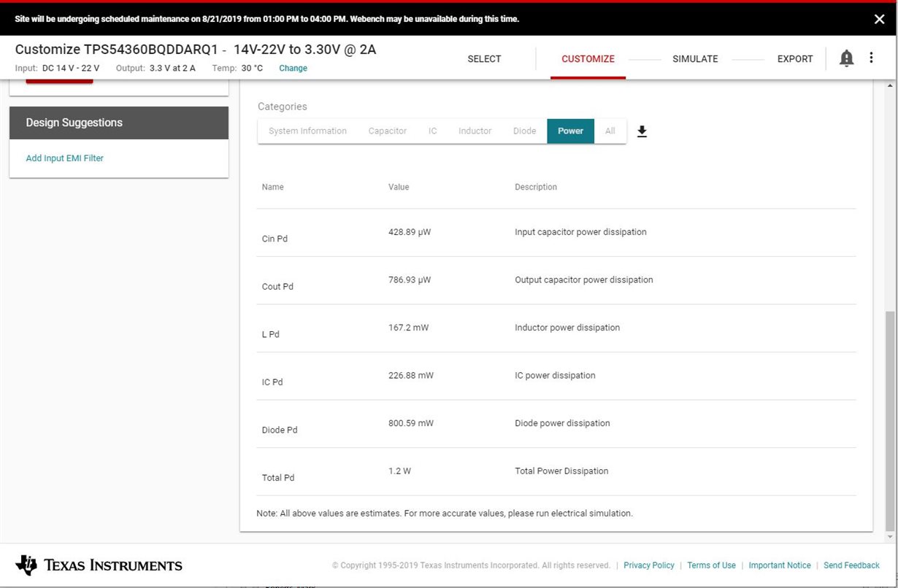Dismiss the maintenance banner with X
The height and width of the screenshot is (588, 898).
pos(879,20)
